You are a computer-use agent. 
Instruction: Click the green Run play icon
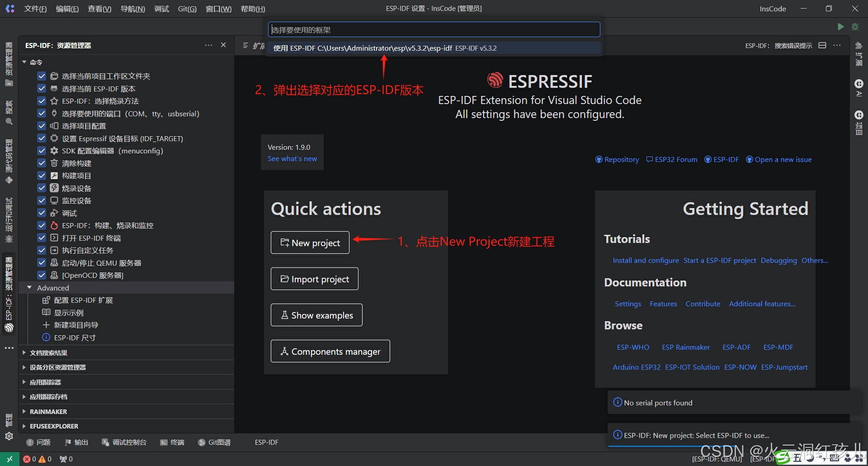coord(840,27)
